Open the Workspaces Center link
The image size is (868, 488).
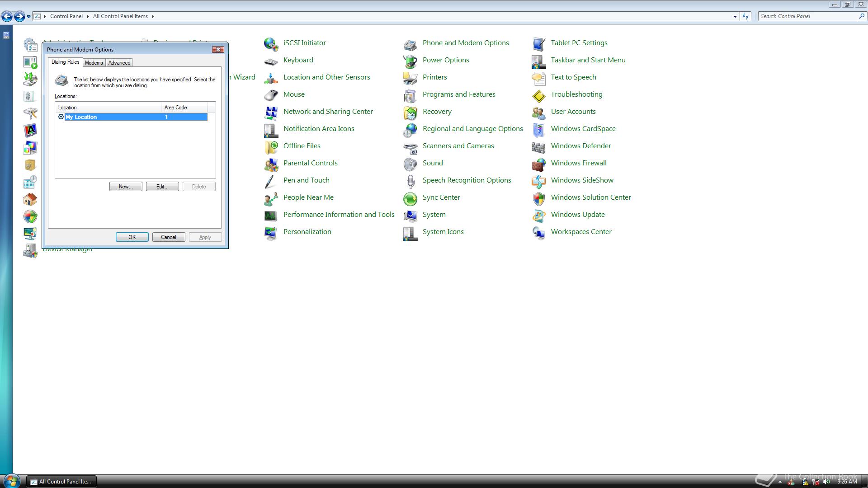[x=581, y=232]
